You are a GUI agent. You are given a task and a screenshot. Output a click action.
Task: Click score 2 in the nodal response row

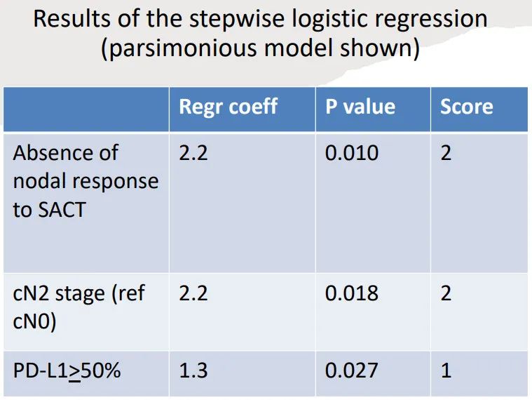pyautogui.click(x=446, y=153)
